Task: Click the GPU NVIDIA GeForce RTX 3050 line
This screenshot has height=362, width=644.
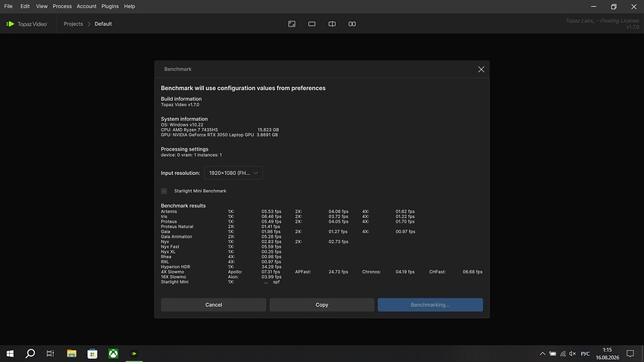Action: pyautogui.click(x=219, y=135)
